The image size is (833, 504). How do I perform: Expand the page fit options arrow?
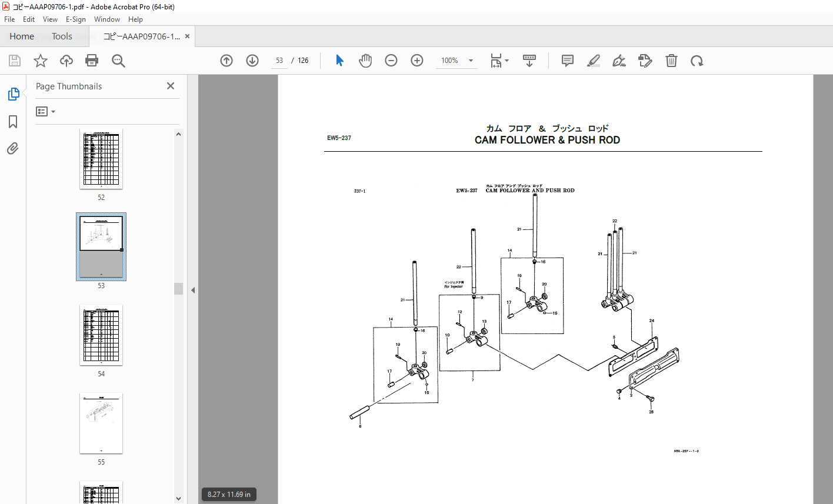pyautogui.click(x=507, y=61)
